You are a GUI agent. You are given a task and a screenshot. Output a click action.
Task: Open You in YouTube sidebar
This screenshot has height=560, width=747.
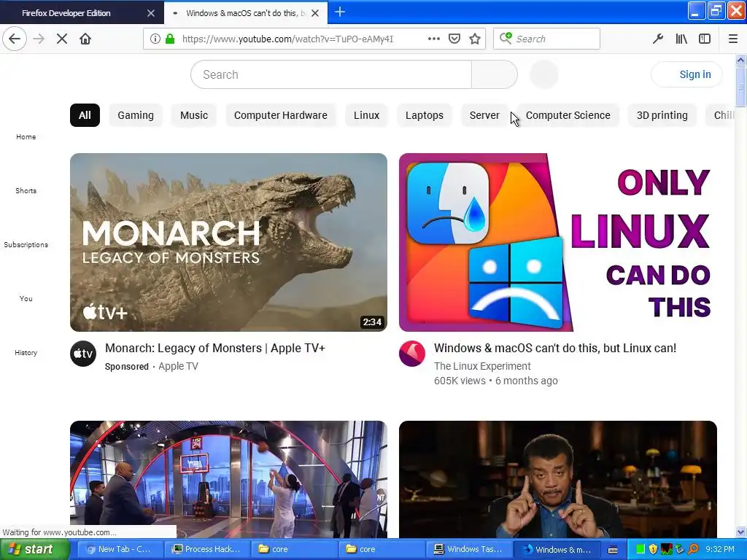coord(26,298)
